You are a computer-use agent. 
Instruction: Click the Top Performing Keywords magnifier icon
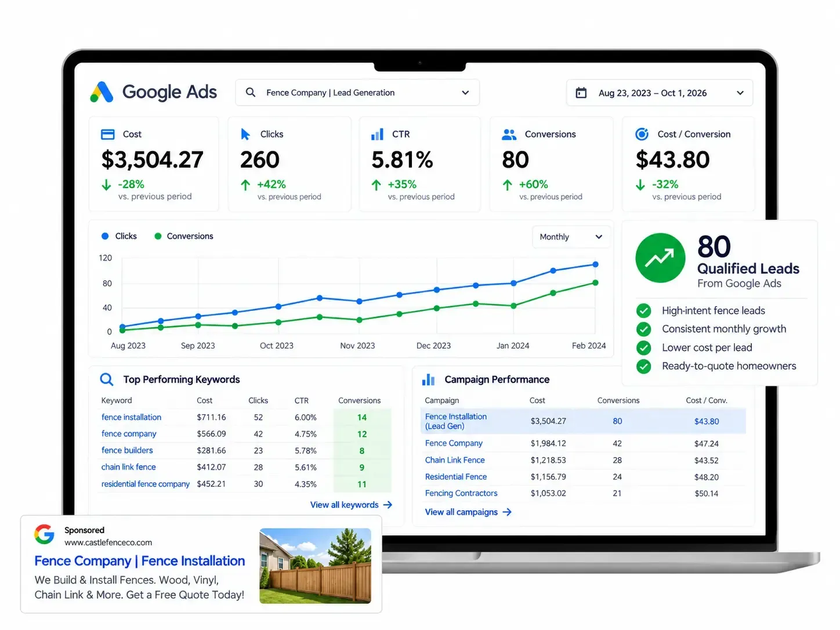[107, 379]
